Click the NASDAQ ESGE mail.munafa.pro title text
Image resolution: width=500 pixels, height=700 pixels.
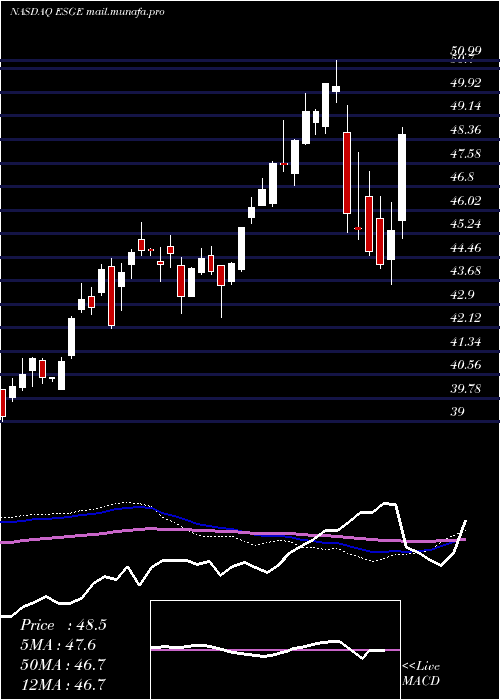pos(87,11)
